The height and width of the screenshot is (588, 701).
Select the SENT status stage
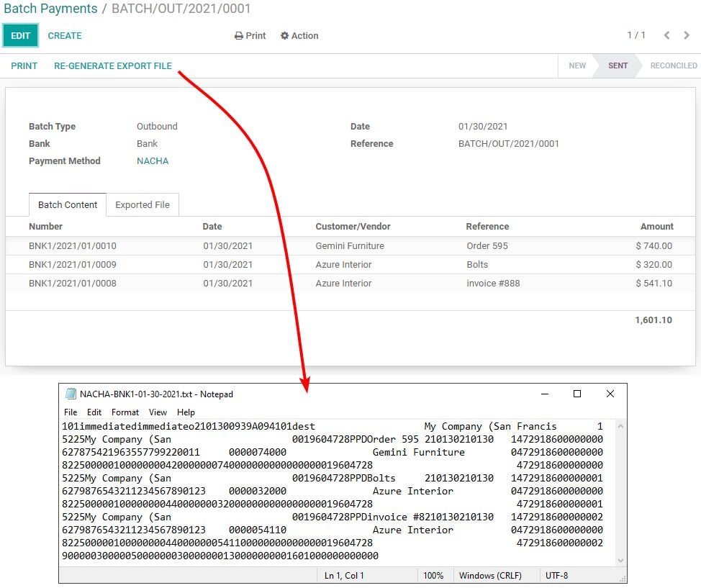618,65
